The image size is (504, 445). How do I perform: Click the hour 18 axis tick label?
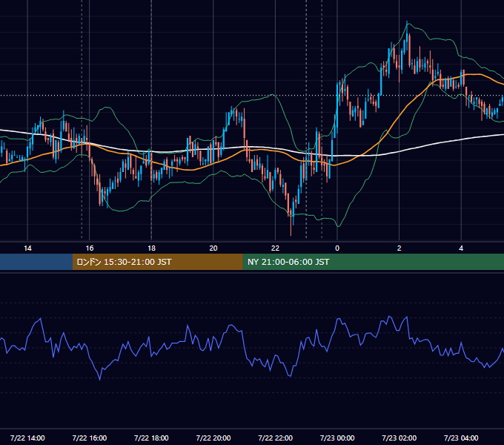pos(151,248)
